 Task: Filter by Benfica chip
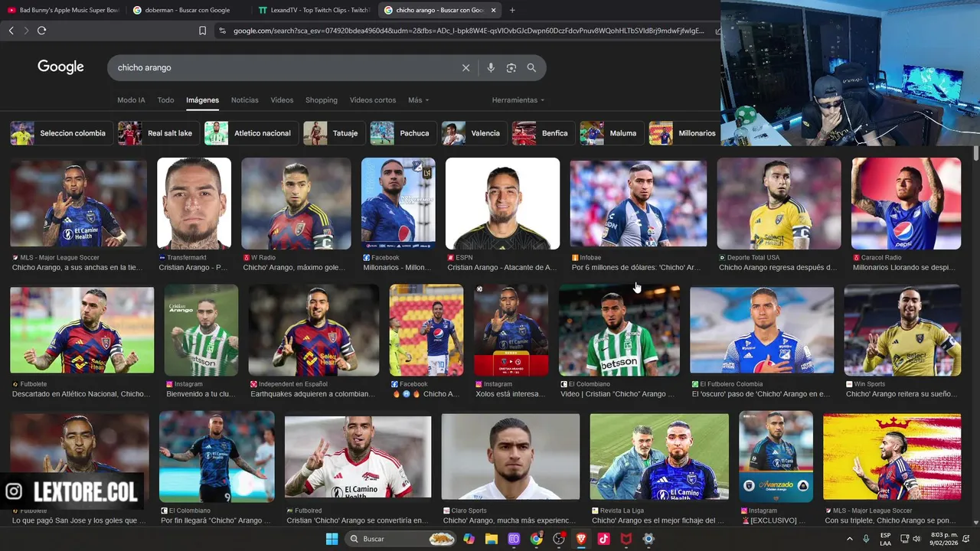point(544,133)
